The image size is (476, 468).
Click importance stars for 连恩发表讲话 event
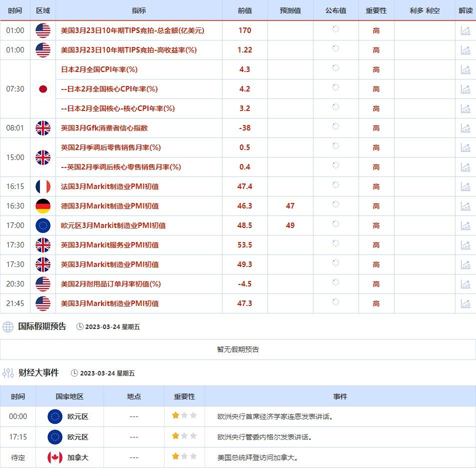[x=184, y=416]
